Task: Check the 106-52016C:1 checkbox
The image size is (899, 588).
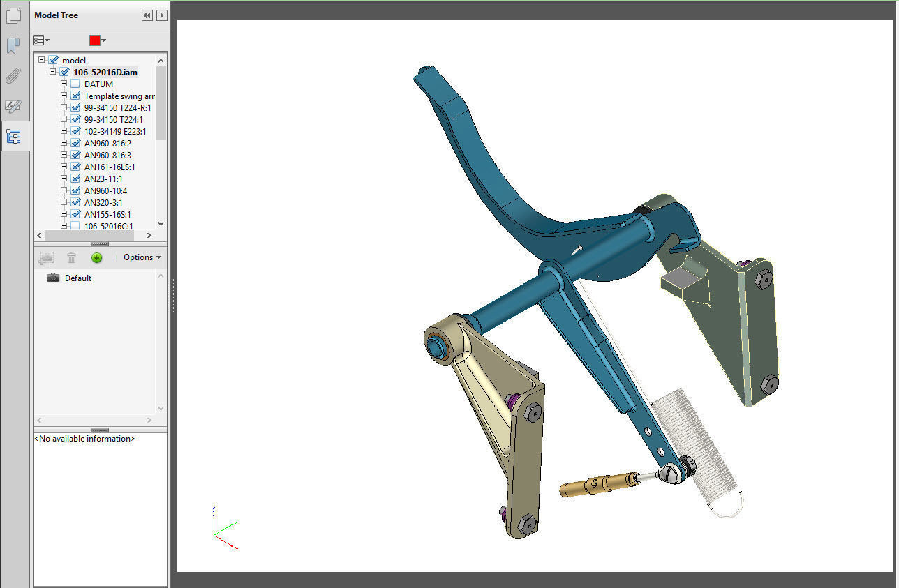Action: point(75,226)
